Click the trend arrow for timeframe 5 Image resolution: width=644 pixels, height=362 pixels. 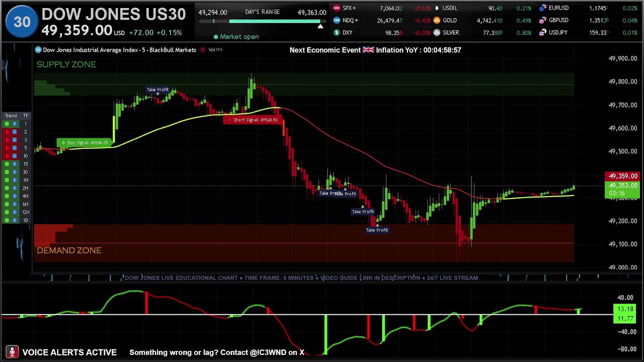(14, 148)
